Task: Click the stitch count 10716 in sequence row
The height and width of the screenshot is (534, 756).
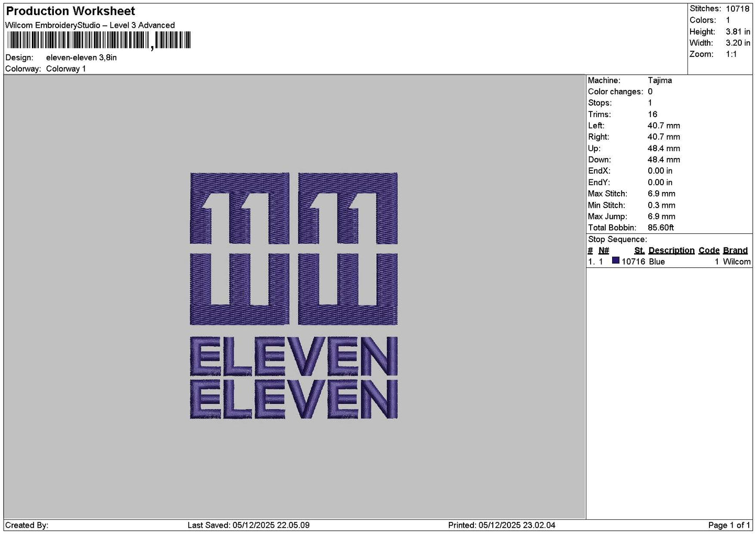Action: point(633,262)
